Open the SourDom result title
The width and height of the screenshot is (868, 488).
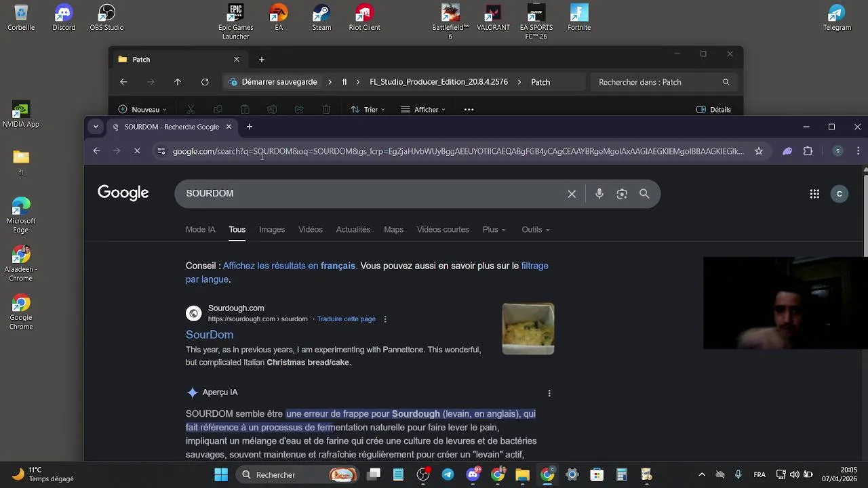[210, 335]
